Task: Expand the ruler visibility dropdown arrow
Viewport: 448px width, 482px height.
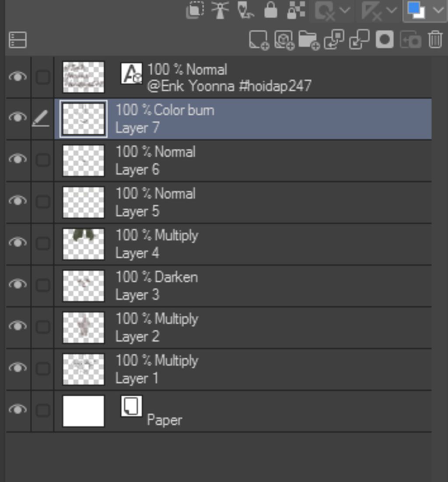Action: [392, 10]
